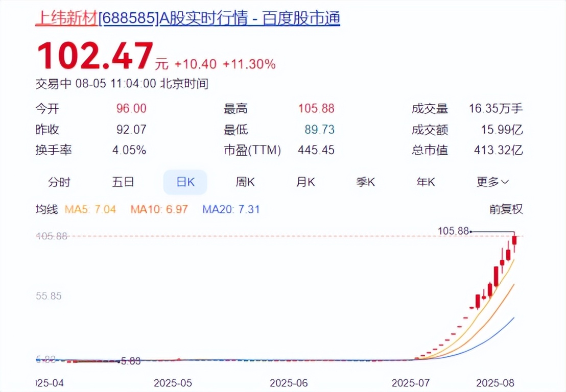The width and height of the screenshot is (566, 392).
Task: Click the 2025-05 date axis label
Action: [x=173, y=383]
